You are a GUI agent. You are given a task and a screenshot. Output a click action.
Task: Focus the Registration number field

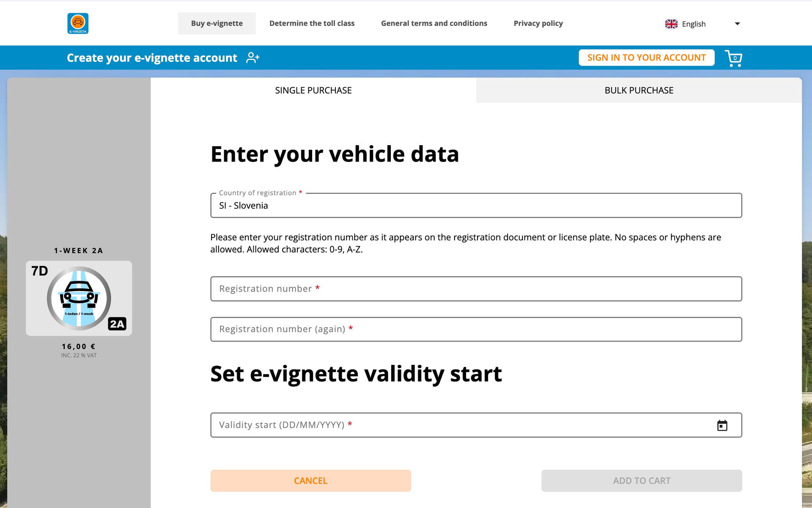pos(476,289)
